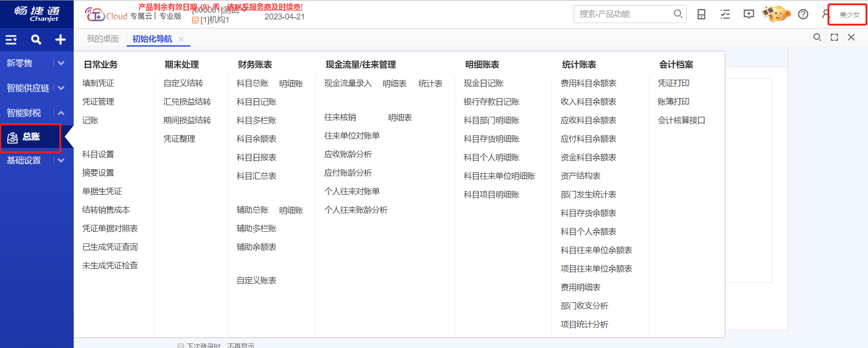Open the 美少女 user menu

click(849, 15)
